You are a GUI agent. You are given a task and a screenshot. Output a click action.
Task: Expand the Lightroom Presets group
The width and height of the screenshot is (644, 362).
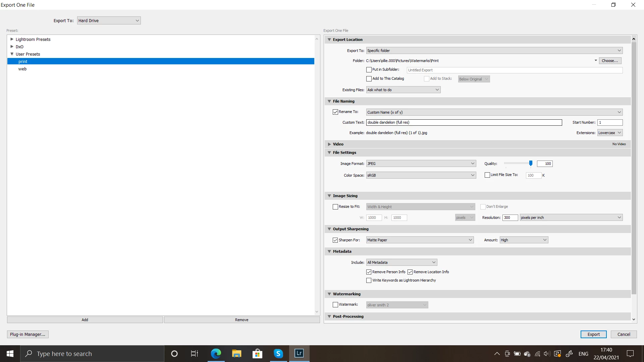(x=12, y=39)
